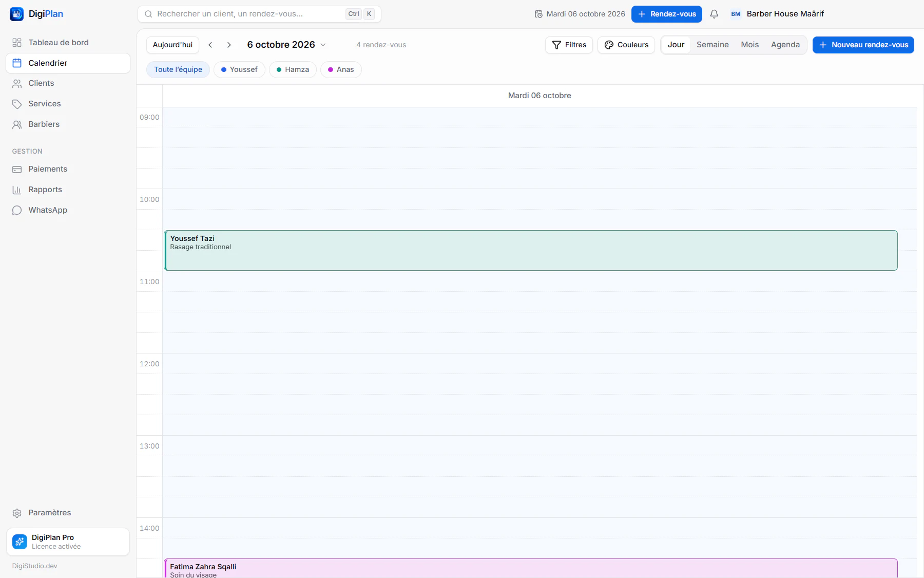Click the search magnifier icon
Image resolution: width=924 pixels, height=578 pixels.
[x=148, y=14]
